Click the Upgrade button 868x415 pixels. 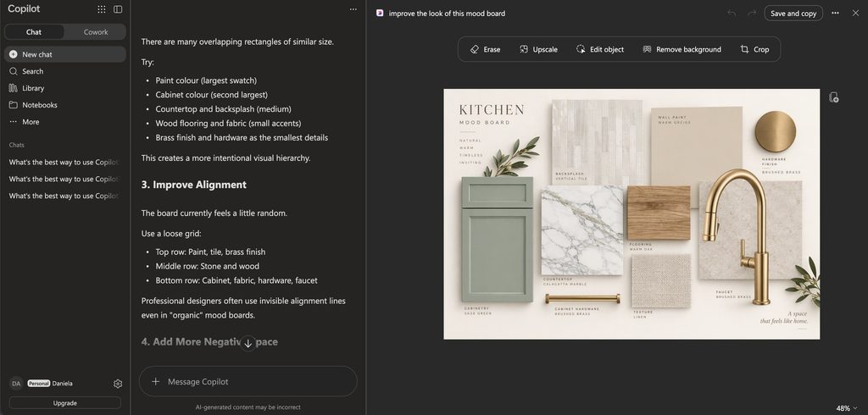[x=64, y=403]
